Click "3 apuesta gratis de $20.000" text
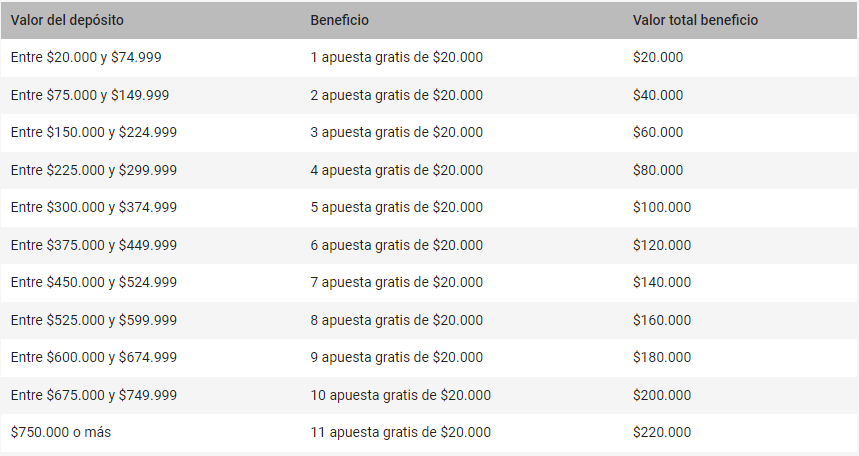This screenshot has height=456, width=859. [396, 132]
